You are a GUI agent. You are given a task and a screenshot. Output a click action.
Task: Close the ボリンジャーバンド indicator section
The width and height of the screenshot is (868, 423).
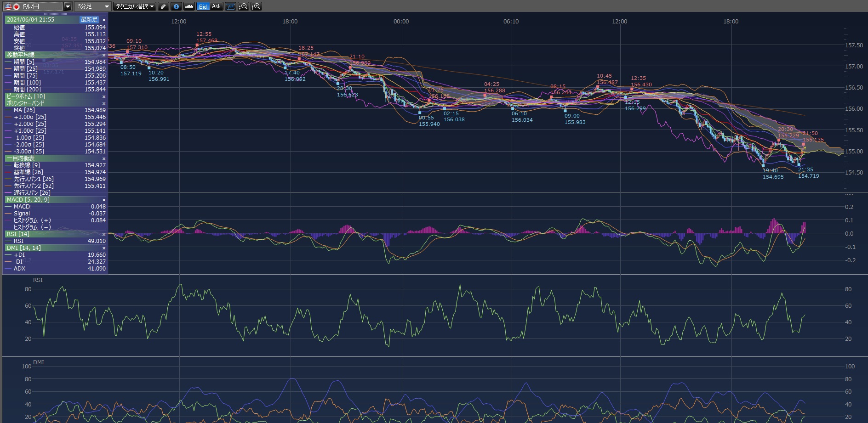point(104,103)
